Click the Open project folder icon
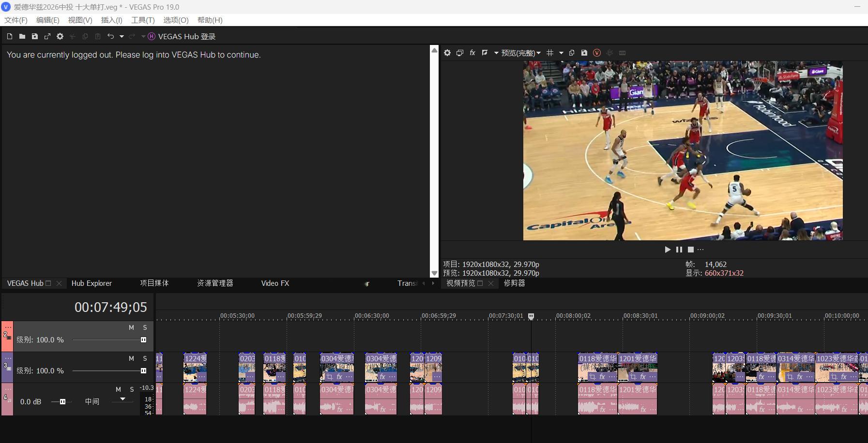This screenshot has width=868, height=443. 22,36
